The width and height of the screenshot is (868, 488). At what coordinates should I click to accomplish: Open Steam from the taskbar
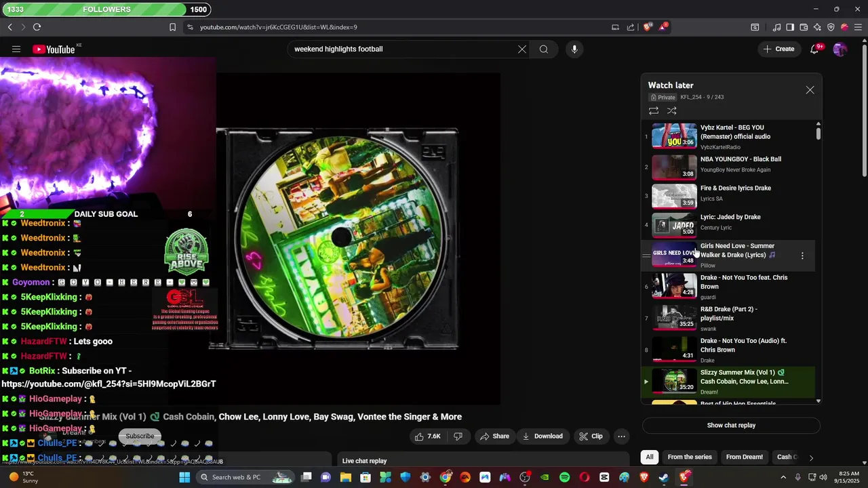point(663,477)
